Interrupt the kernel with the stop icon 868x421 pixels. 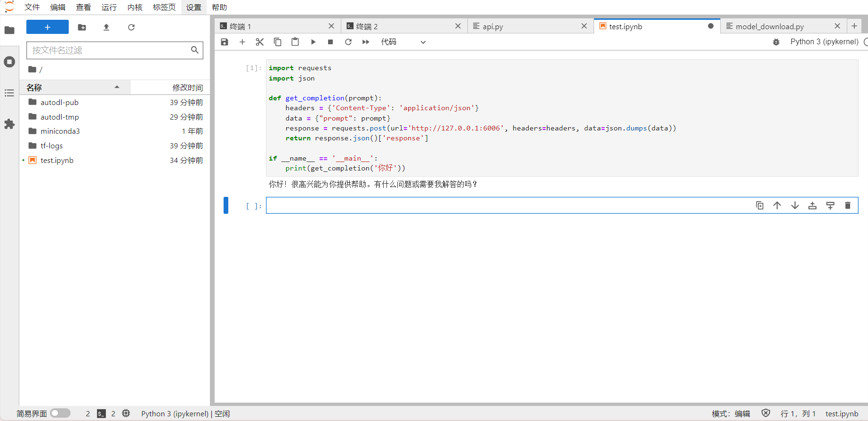[x=330, y=42]
